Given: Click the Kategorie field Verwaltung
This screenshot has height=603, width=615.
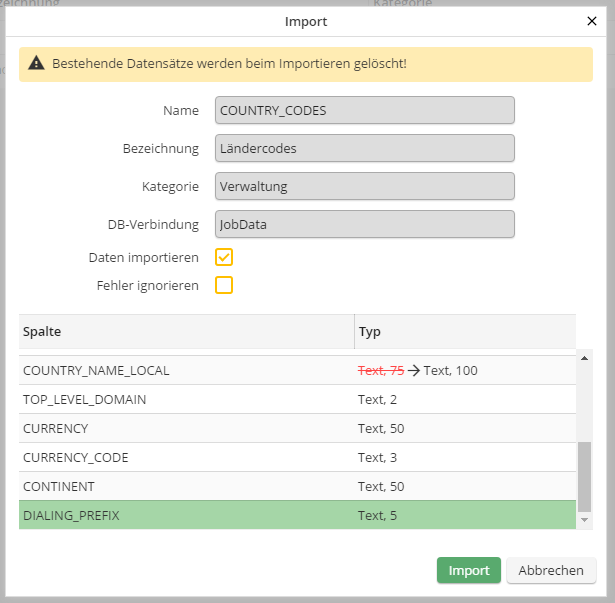Looking at the screenshot, I should pyautogui.click(x=364, y=186).
